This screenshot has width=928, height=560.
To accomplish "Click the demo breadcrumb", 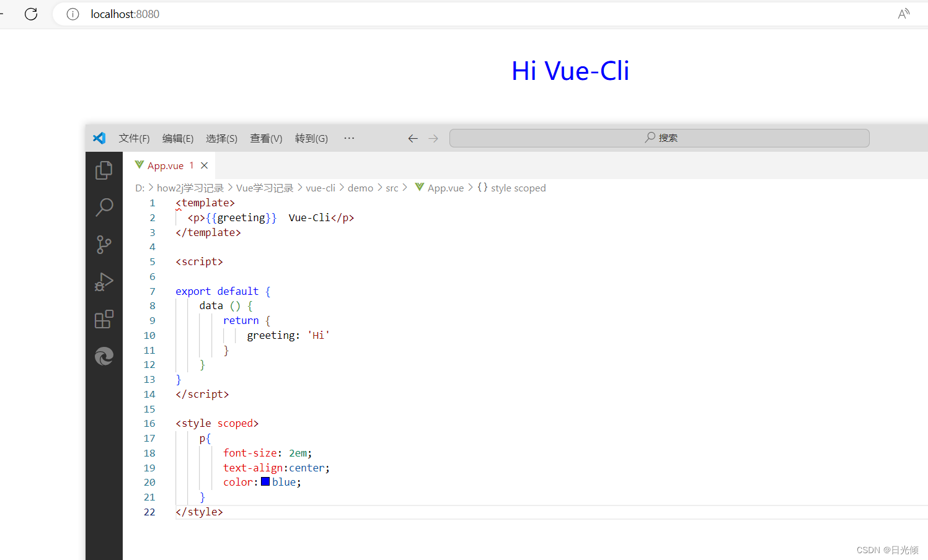I will click(x=360, y=188).
